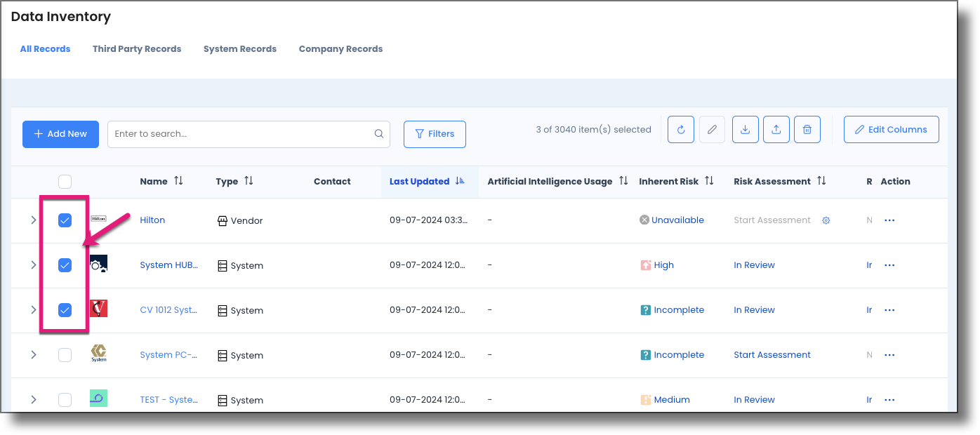Viewport: 980px width, 435px height.
Task: Sort by the Name column arrows
Action: tap(178, 181)
